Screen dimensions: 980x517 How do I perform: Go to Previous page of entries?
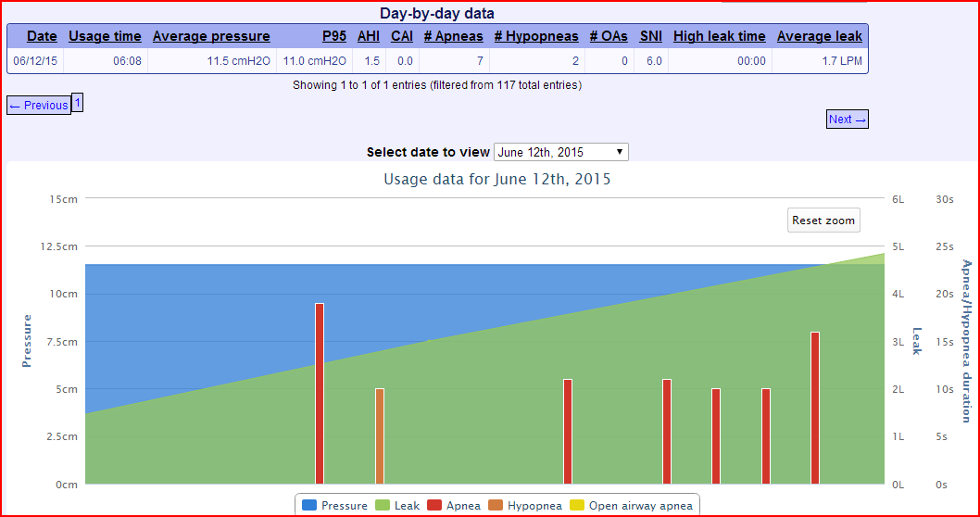(x=39, y=106)
